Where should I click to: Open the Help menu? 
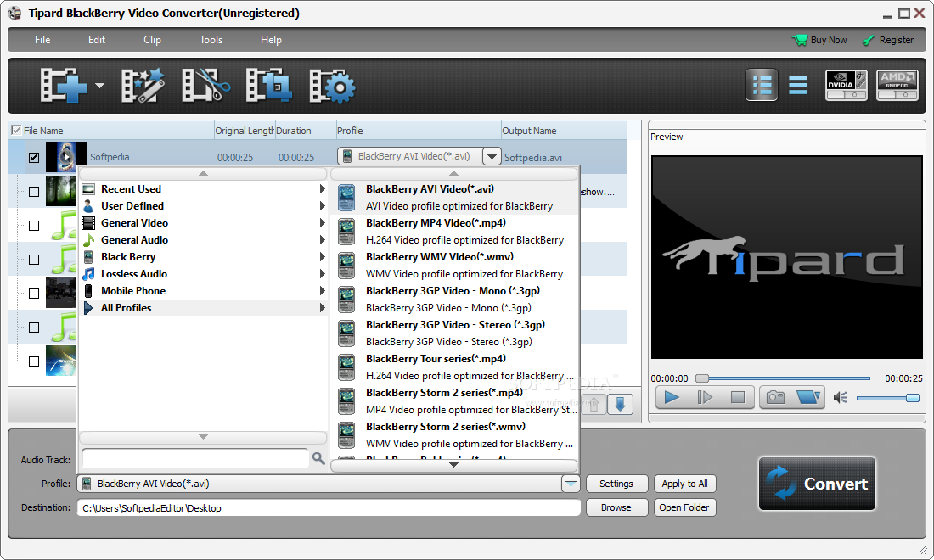[x=271, y=40]
